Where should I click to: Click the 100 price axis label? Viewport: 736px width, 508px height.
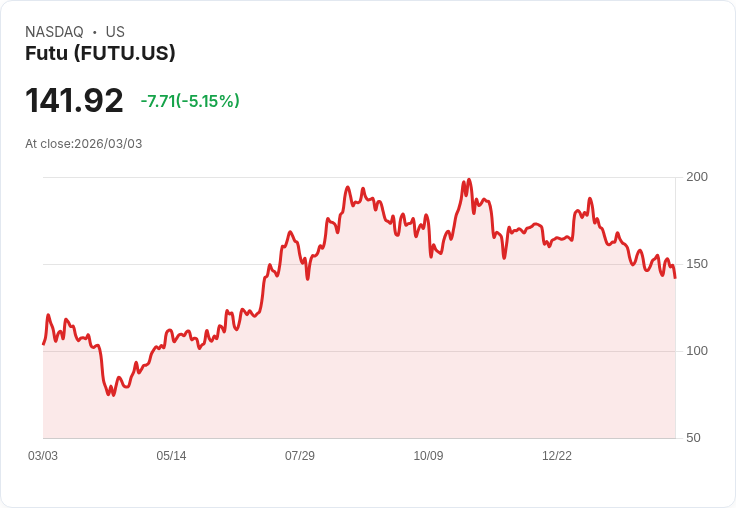[697, 351]
